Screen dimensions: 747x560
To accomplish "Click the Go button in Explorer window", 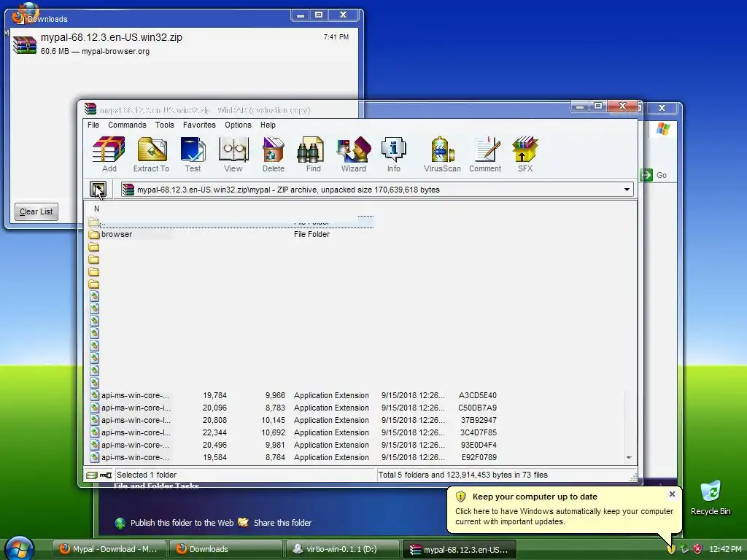I will [654, 175].
